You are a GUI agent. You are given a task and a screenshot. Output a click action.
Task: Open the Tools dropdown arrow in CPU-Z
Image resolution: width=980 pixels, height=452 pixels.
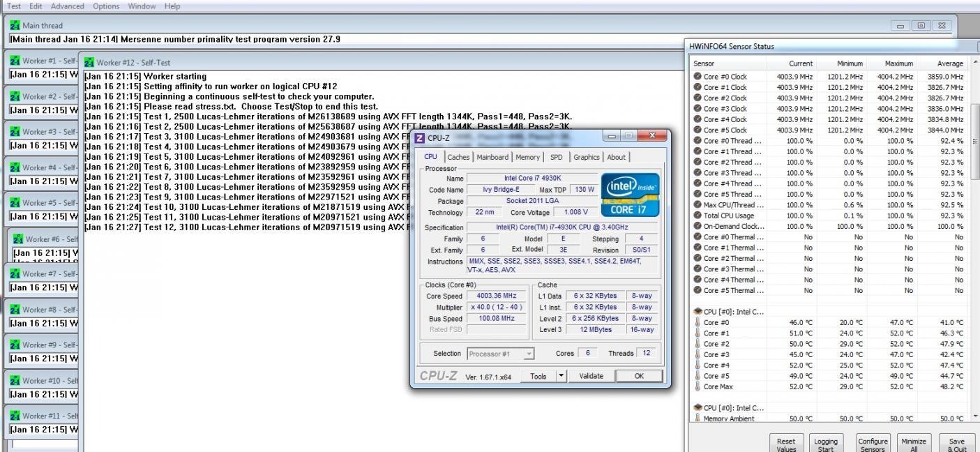pos(561,376)
